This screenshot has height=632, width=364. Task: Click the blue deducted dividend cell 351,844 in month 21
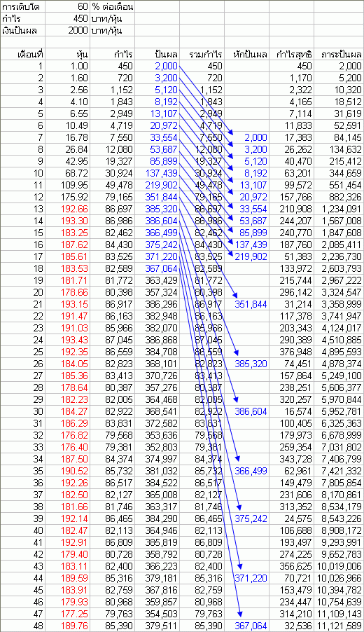(x=246, y=304)
